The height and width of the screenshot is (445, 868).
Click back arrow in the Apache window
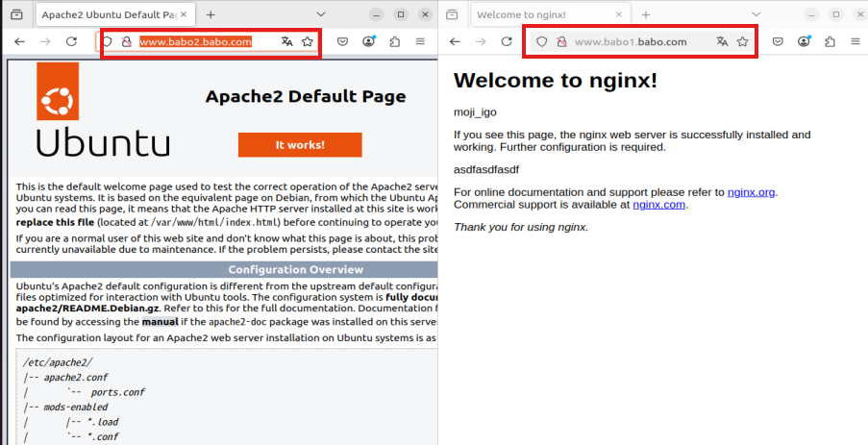[x=18, y=42]
